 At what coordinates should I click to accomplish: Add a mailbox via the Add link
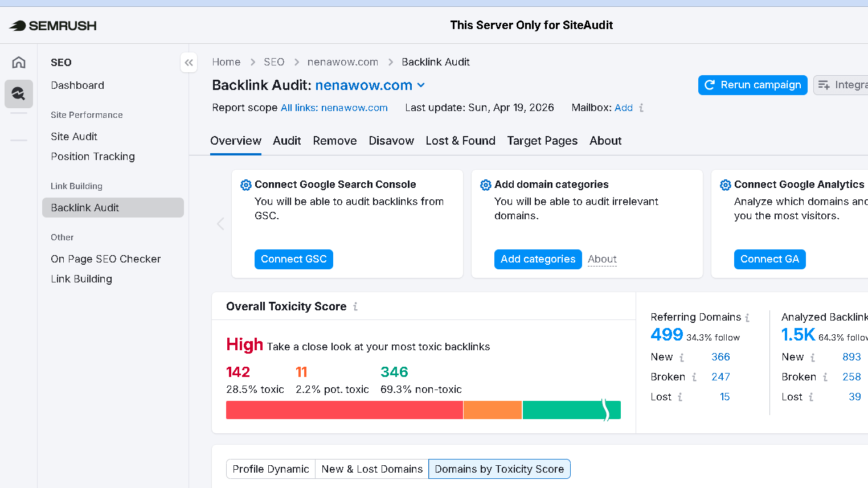click(x=624, y=107)
